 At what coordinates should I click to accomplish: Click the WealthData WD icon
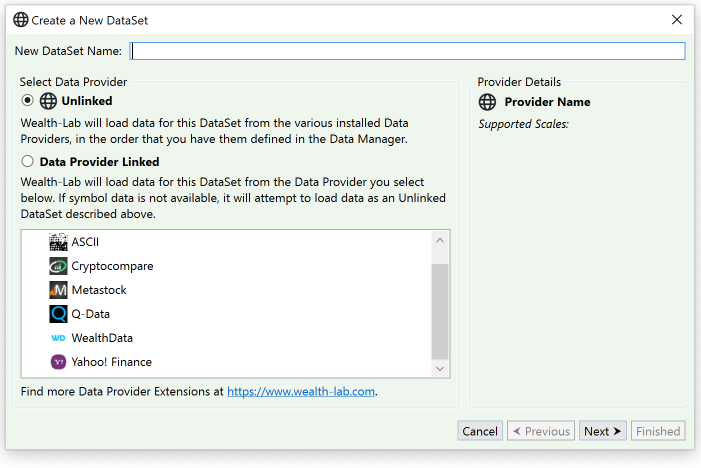[58, 338]
